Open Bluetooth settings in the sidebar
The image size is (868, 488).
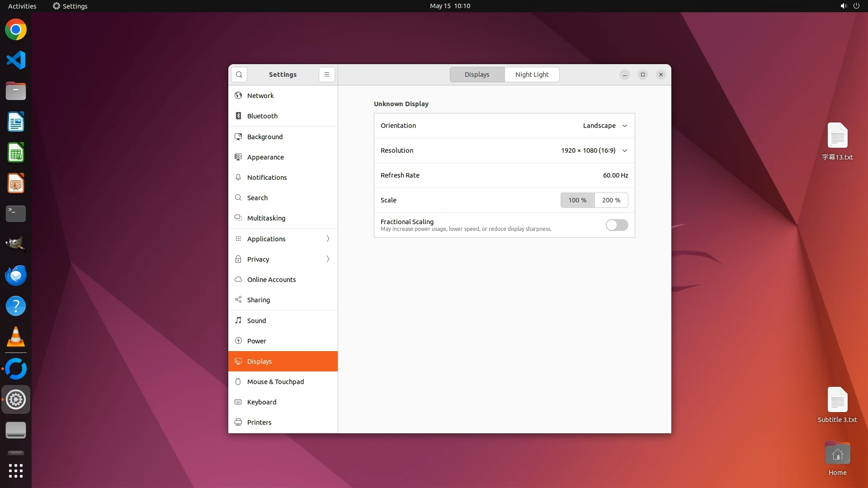pyautogui.click(x=262, y=116)
